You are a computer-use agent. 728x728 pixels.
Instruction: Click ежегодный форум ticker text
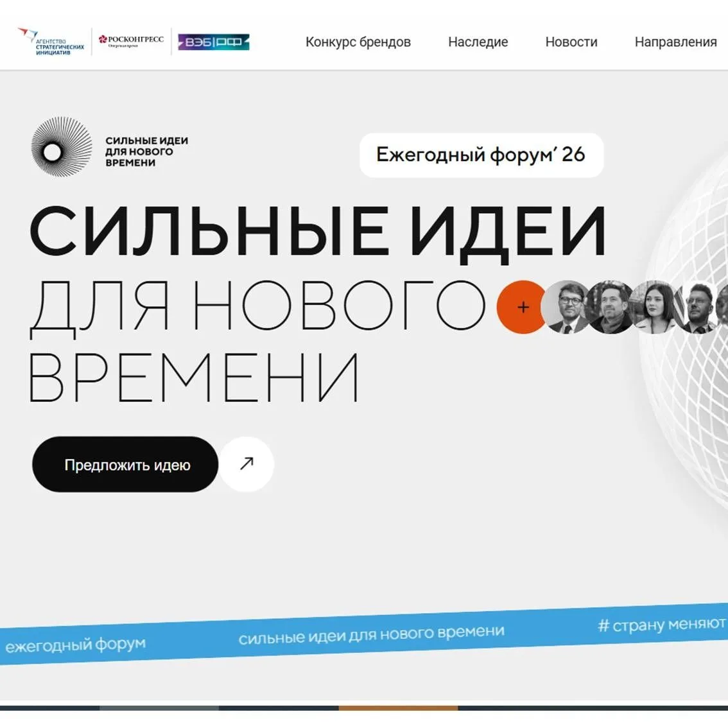[75, 645]
